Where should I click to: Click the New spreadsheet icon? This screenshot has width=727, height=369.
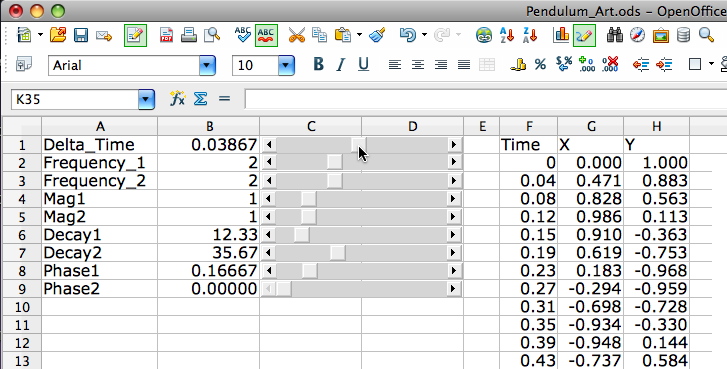coord(24,35)
